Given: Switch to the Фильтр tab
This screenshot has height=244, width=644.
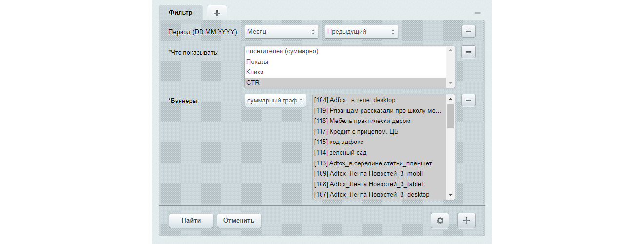Looking at the screenshot, I should (181, 12).
